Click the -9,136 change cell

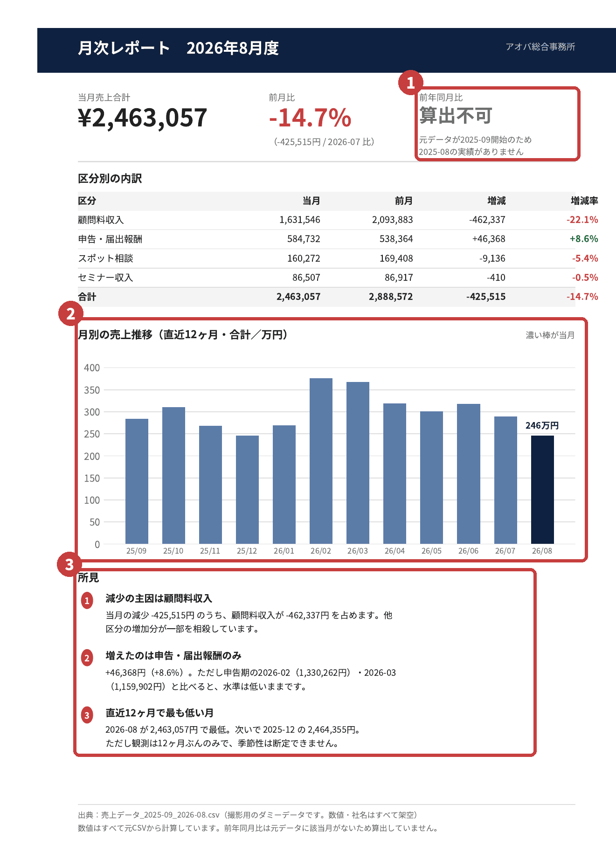pyautogui.click(x=492, y=258)
